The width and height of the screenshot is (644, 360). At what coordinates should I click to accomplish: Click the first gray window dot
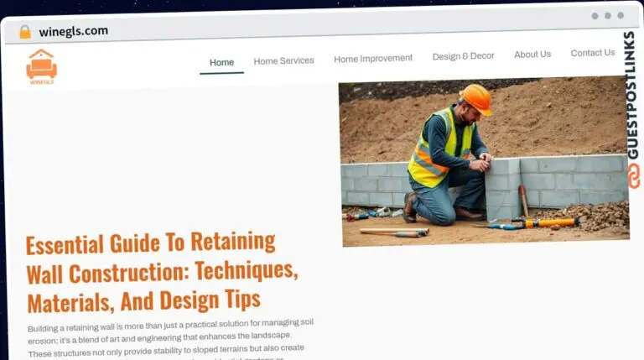click(595, 15)
